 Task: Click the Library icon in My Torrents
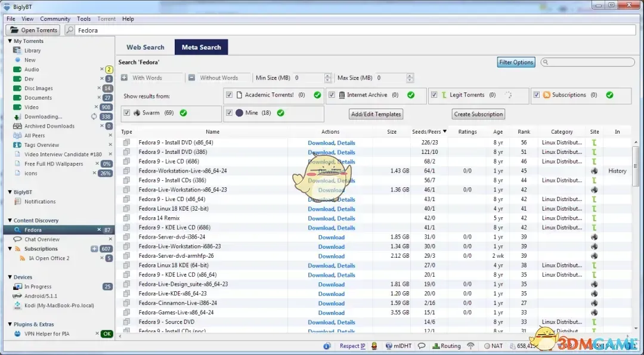[x=18, y=51]
